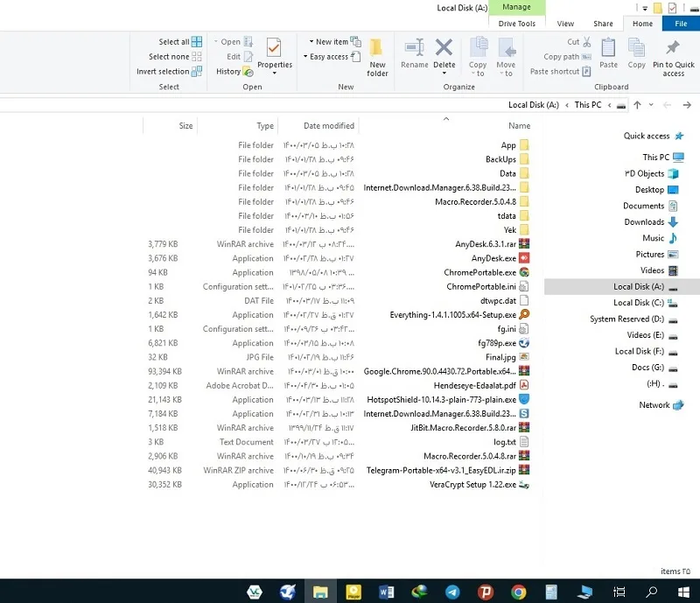Open Task View from the taskbar
This screenshot has height=603, width=700.
[x=619, y=592]
